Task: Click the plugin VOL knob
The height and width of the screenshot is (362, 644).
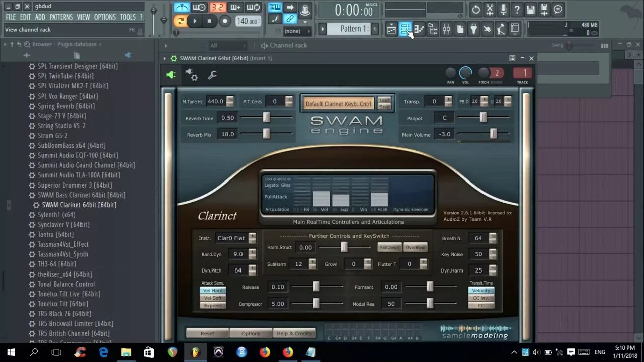Action: [466, 73]
